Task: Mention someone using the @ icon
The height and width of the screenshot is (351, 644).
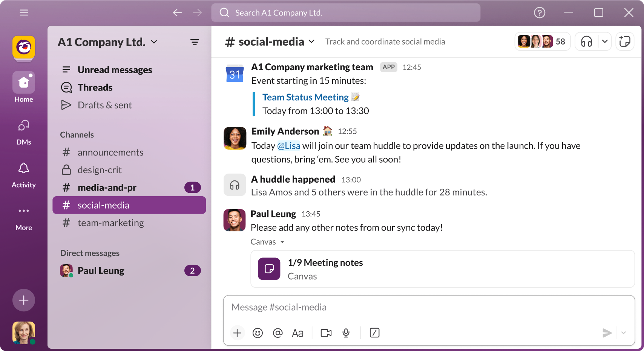Action: point(278,333)
